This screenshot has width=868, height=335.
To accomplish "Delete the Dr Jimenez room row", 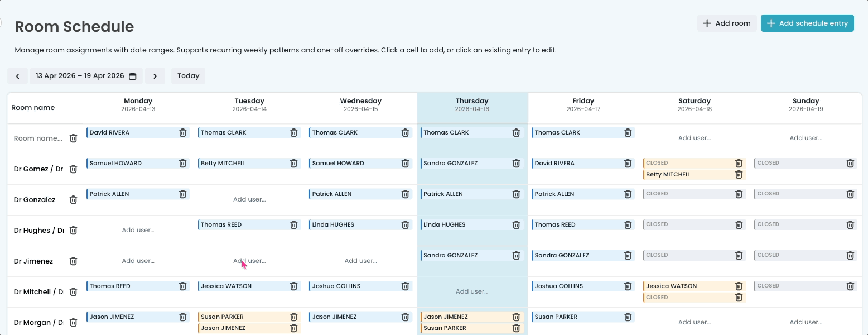I will pyautogui.click(x=73, y=261).
